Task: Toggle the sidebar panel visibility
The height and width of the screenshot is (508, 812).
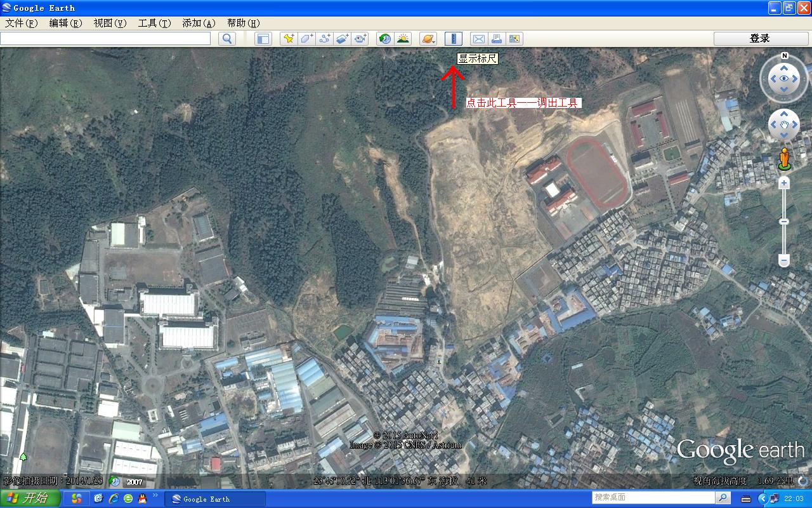Action: point(263,39)
